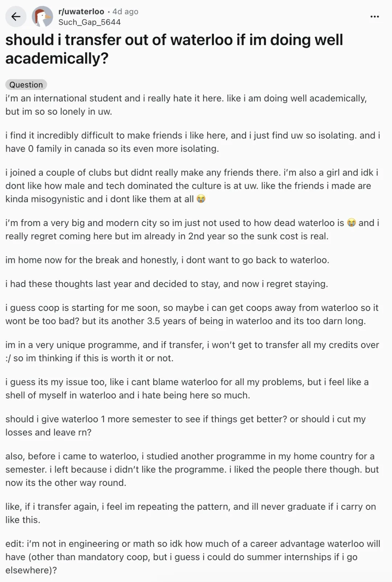Click the paragraph about the 'very unique programme'
Viewport: 392px width, 582px height.
click(x=192, y=351)
